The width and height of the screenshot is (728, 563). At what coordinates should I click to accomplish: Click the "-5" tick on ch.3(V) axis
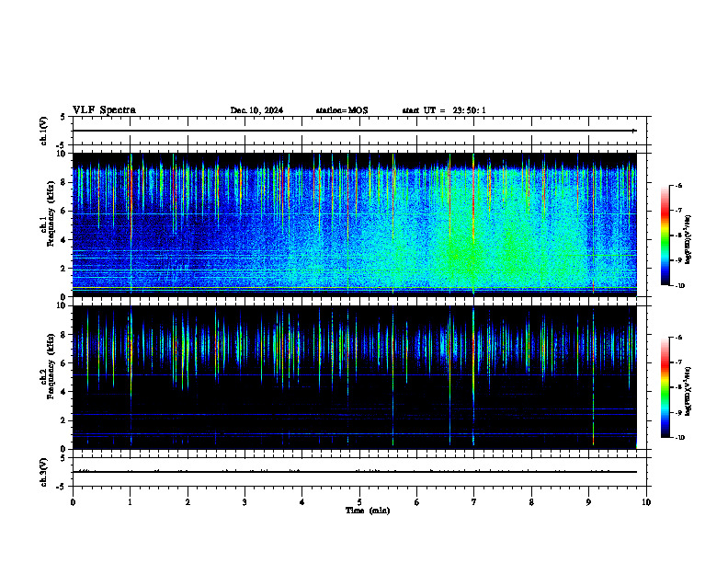click(62, 487)
